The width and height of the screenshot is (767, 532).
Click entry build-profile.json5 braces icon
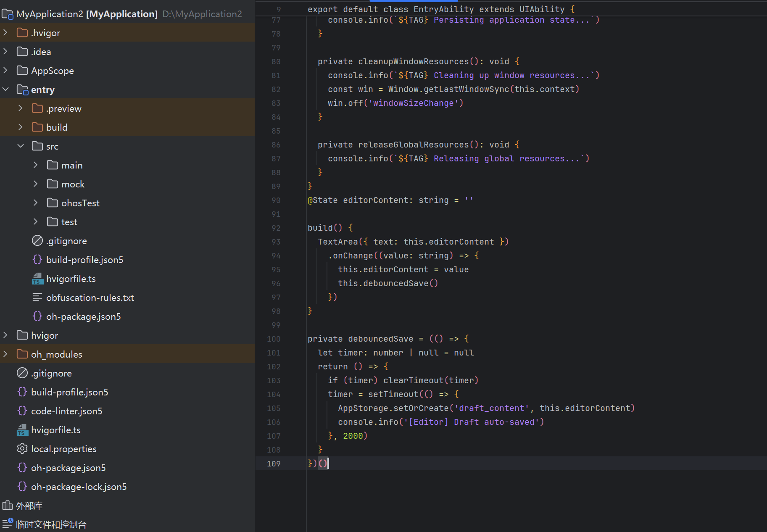pyautogui.click(x=37, y=259)
